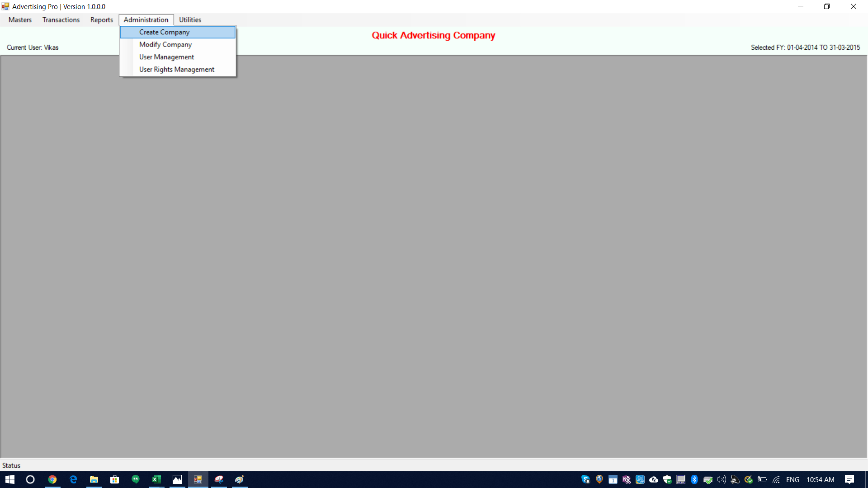The image size is (868, 488).
Task: Open the Transactions menu
Action: coord(61,20)
